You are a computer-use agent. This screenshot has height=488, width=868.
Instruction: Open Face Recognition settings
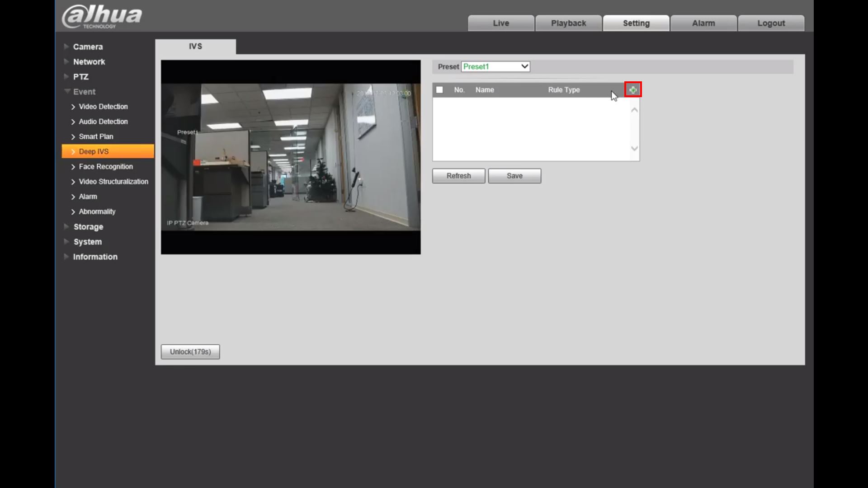pos(106,166)
